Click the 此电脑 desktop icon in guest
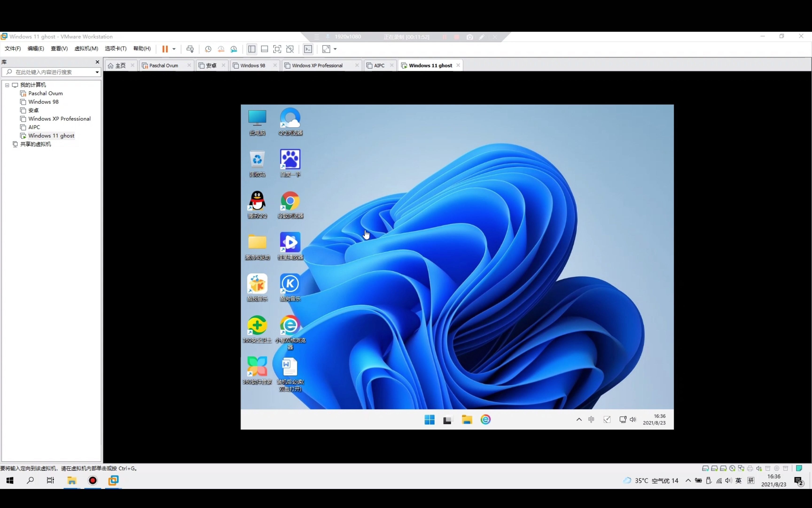Viewport: 812px width, 508px height. tap(257, 122)
